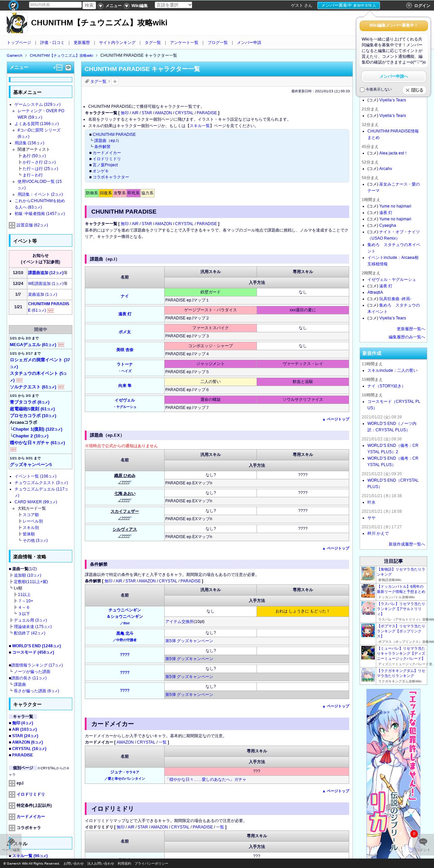Screen dimensions: 434x868
Task: Expand the 設置店舗 plus box
Action: [12, 225]
